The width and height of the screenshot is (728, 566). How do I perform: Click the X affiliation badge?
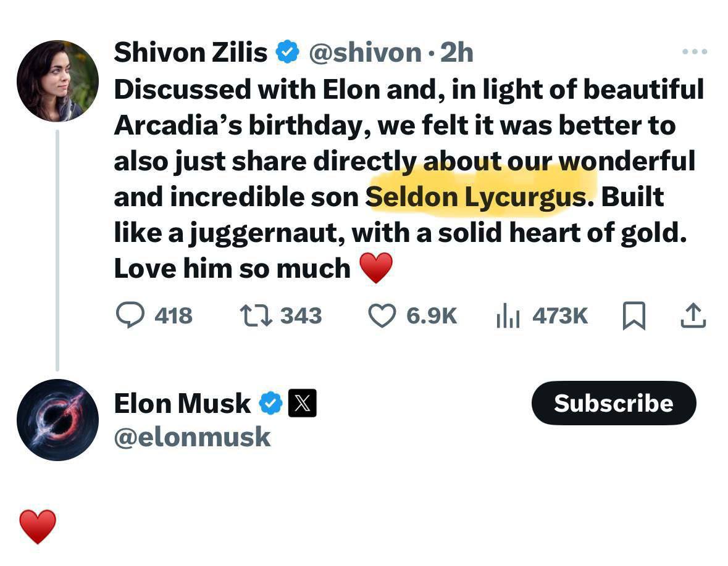point(303,404)
